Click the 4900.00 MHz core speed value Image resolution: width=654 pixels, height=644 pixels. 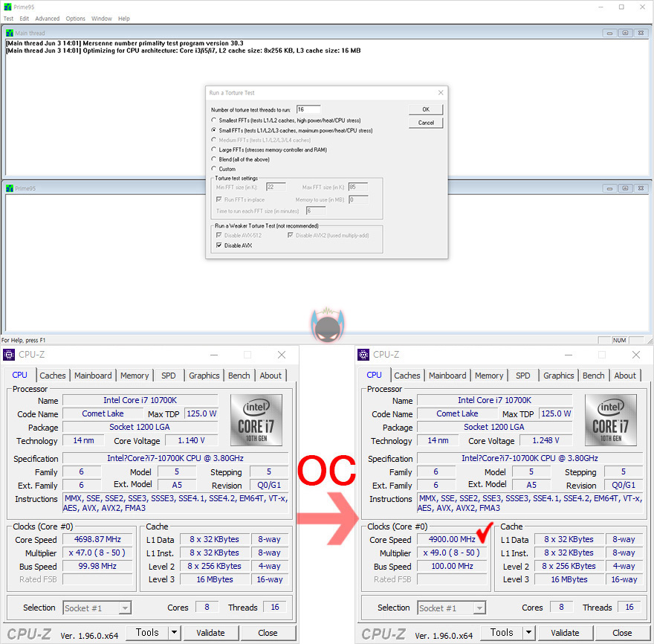pyautogui.click(x=452, y=539)
